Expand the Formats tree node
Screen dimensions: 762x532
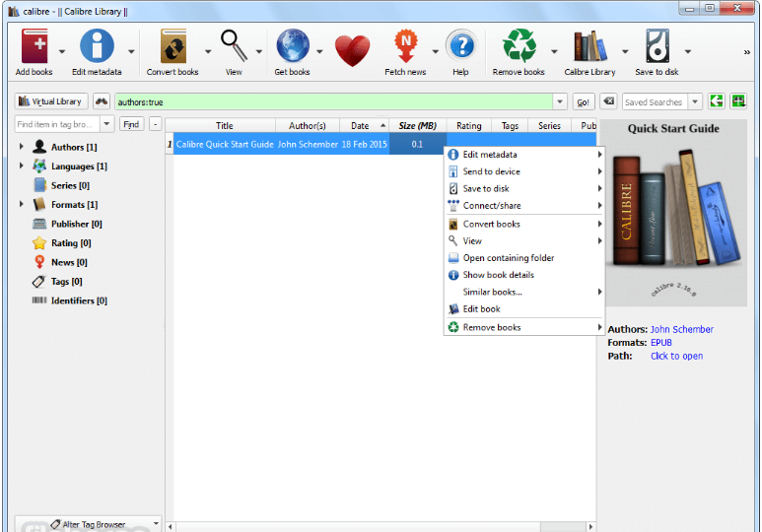pos(22,204)
